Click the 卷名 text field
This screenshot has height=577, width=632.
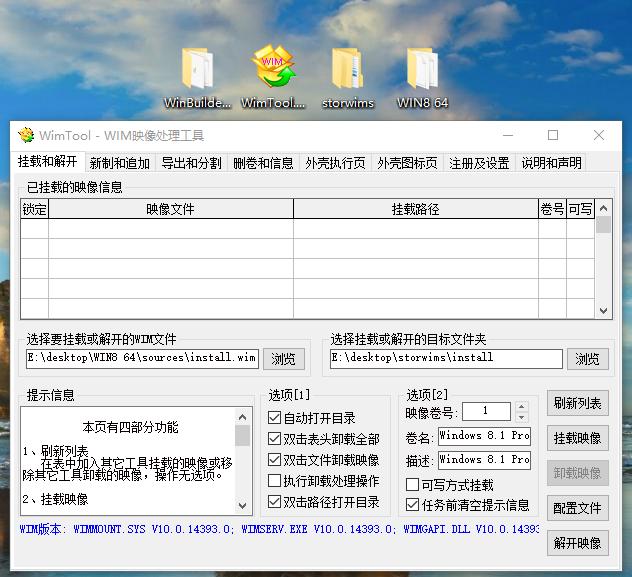pyautogui.click(x=484, y=436)
